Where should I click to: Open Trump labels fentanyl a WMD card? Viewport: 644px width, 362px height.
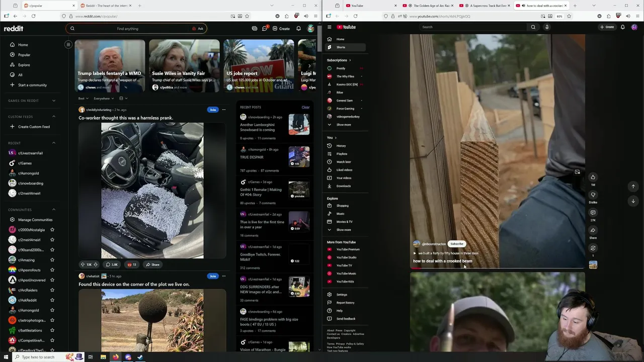(x=110, y=66)
